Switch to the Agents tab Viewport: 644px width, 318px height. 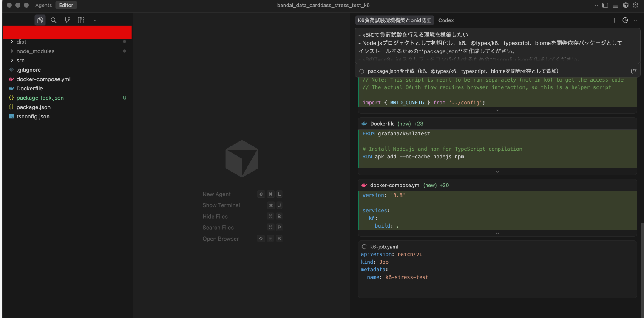(43, 5)
